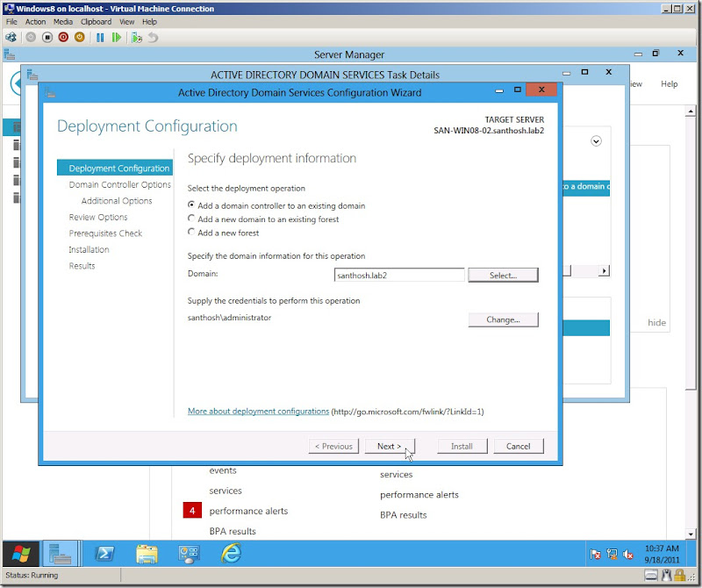Click the Snapshot toolbar icon
The width and height of the screenshot is (702, 588).
(x=137, y=38)
